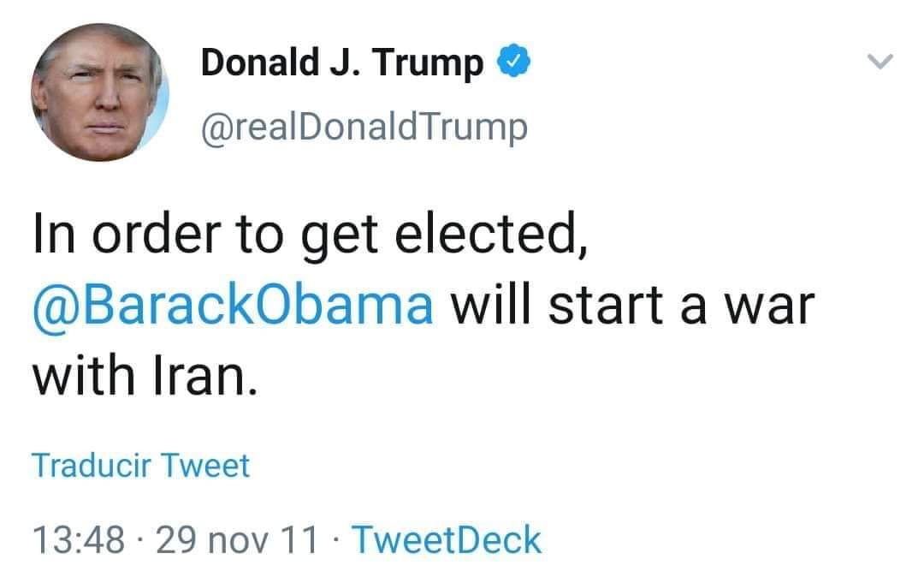The image size is (924, 577).
Task: Click Traducir Tweet to translate
Action: click(141, 466)
